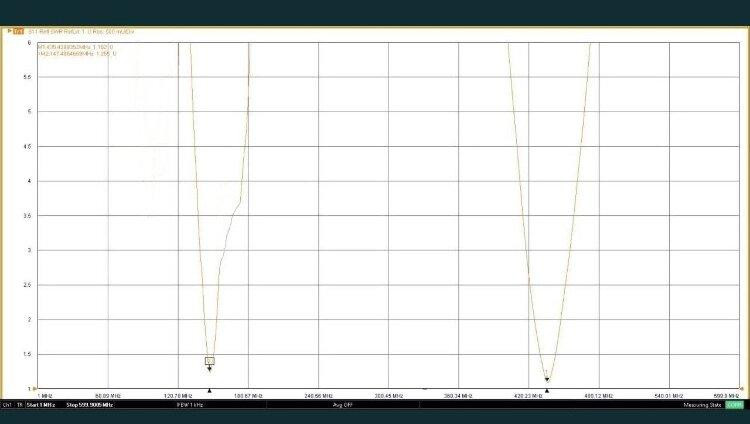The width and height of the screenshot is (750, 424).
Task: Select the Ch1 channel in status bar
Action: (7, 405)
